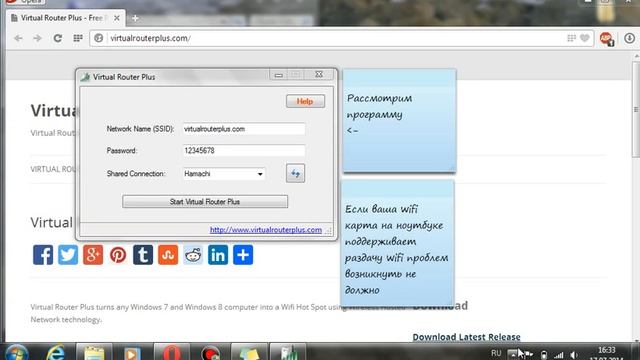Share the page on StumbleUpon
The height and width of the screenshot is (360, 640).
168,255
